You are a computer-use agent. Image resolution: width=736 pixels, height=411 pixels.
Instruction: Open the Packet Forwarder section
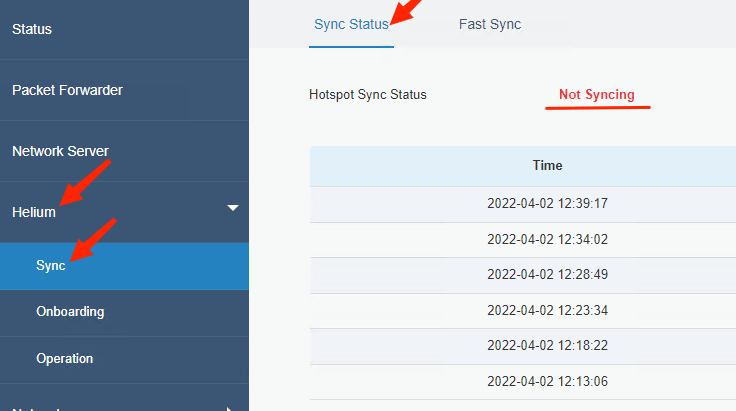(x=124, y=90)
